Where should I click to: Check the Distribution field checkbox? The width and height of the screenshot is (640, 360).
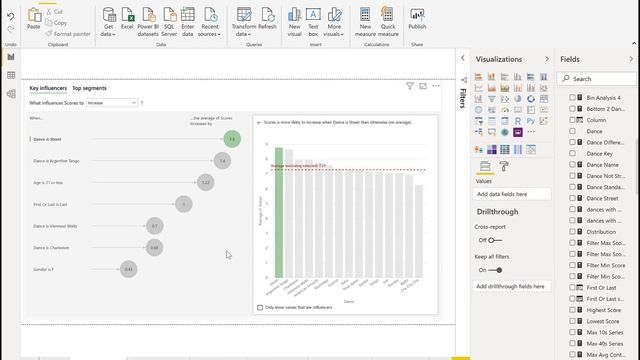[x=572, y=231]
